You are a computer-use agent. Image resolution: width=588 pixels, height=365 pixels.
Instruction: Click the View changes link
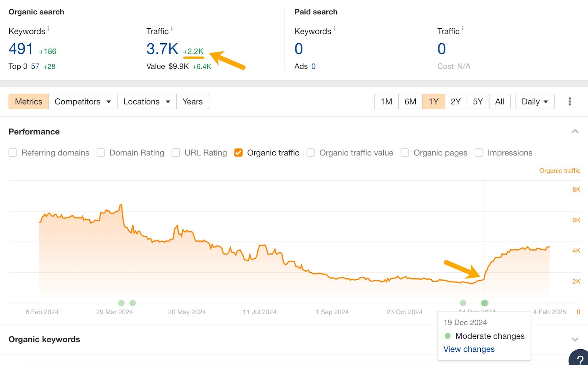click(x=469, y=349)
